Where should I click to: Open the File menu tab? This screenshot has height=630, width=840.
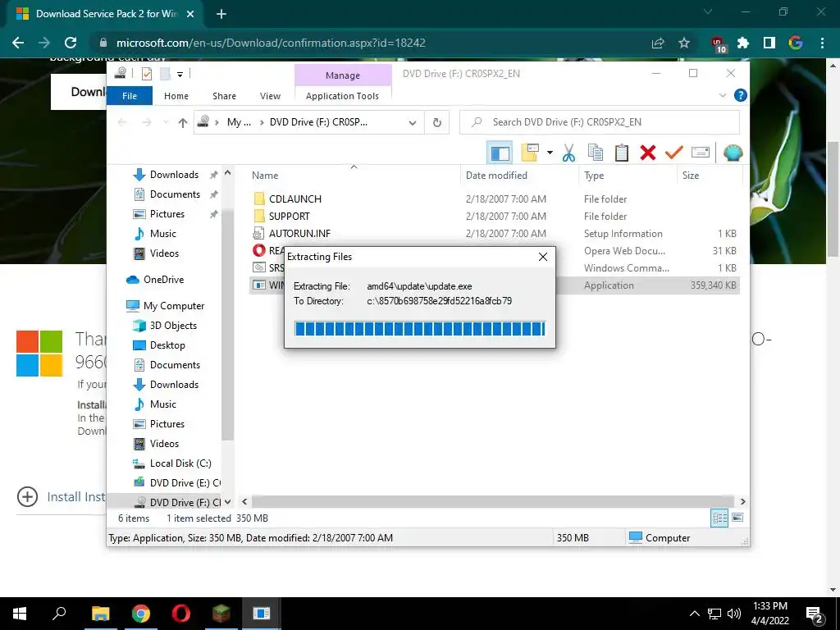tap(130, 96)
